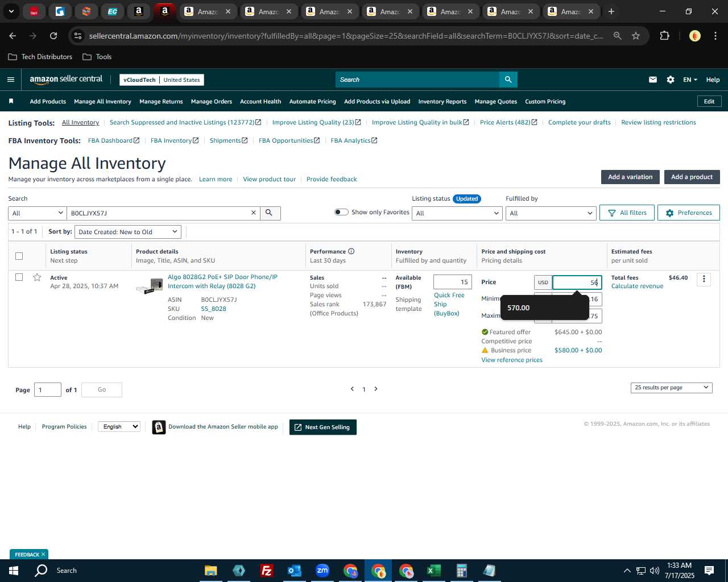Viewport: 728px width, 582px height.
Task: Open the messages envelope icon
Action: click(x=653, y=80)
